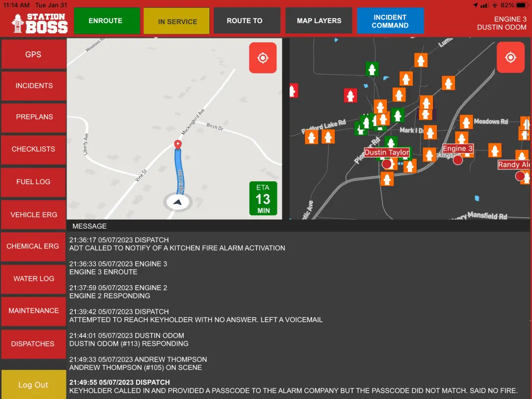Select the Dustin Taylor map marker
Image resolution: width=532 pixels, height=399 pixels.
coord(387,163)
